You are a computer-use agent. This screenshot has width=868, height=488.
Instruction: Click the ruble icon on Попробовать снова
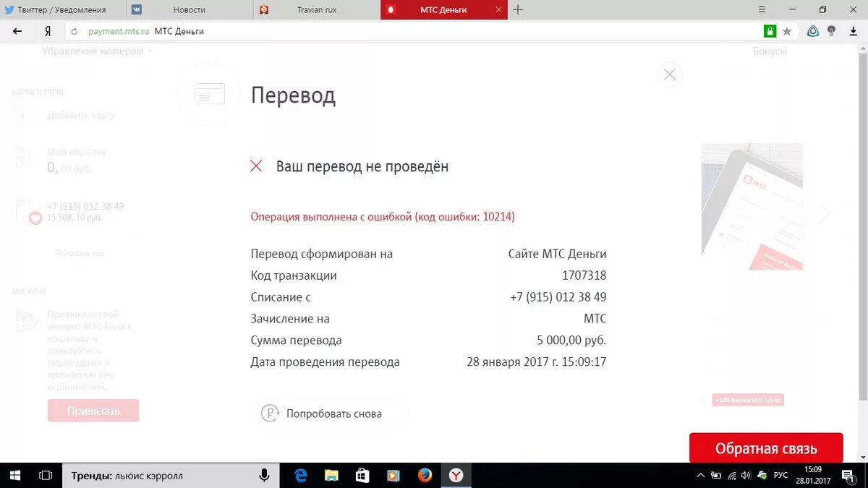click(270, 414)
